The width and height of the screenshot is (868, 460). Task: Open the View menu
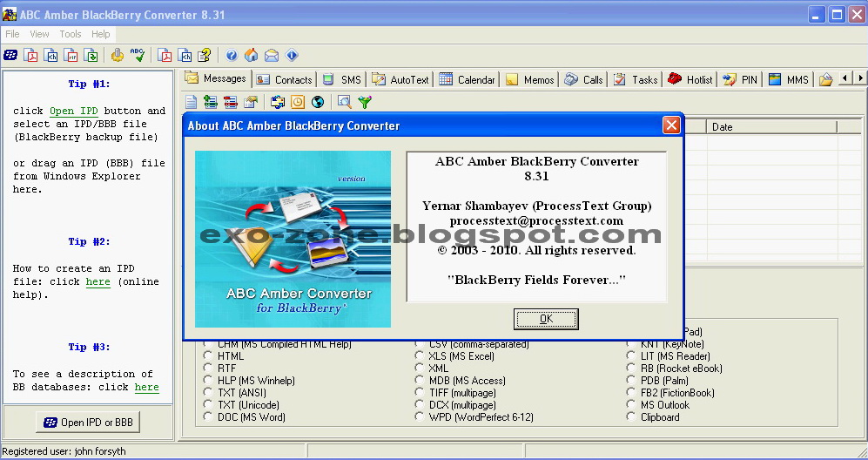(39, 34)
